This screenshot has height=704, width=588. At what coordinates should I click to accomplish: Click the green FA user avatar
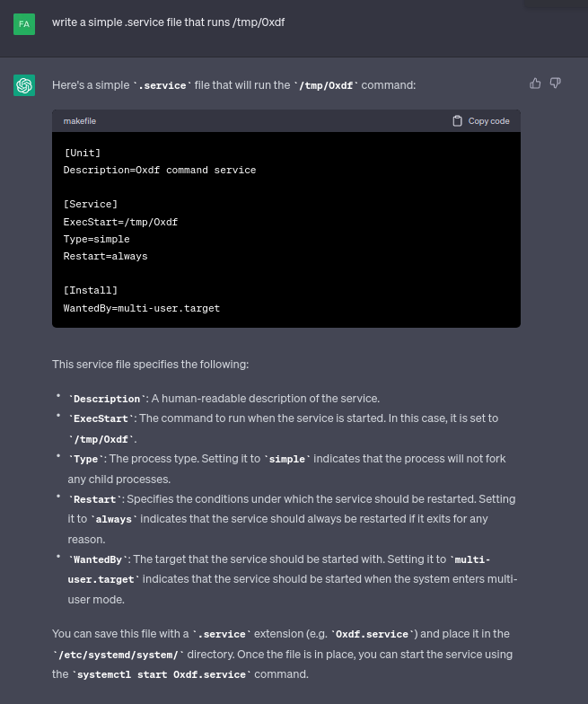(x=24, y=23)
